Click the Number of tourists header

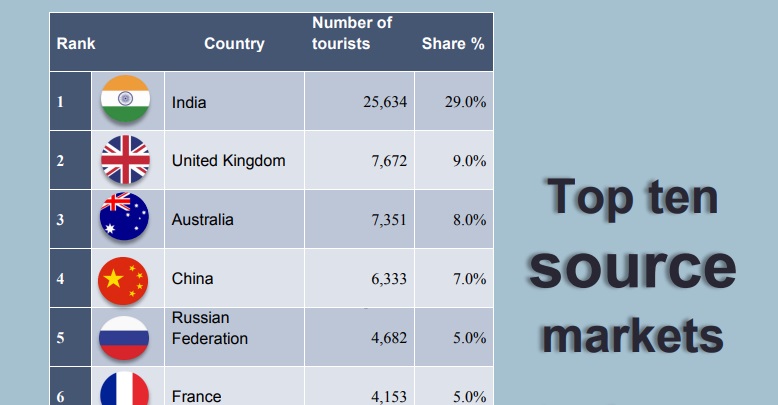351,33
